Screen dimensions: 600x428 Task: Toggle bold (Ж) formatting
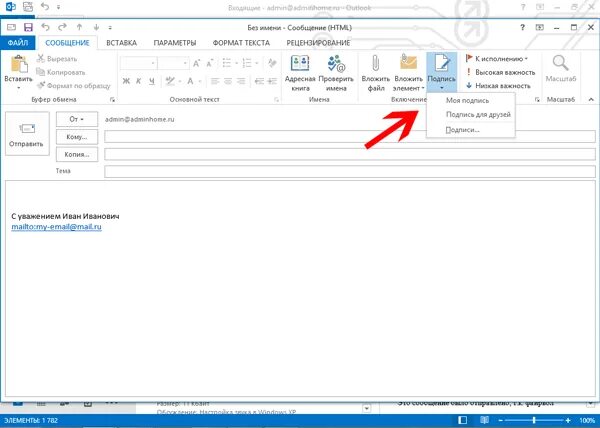[126, 81]
